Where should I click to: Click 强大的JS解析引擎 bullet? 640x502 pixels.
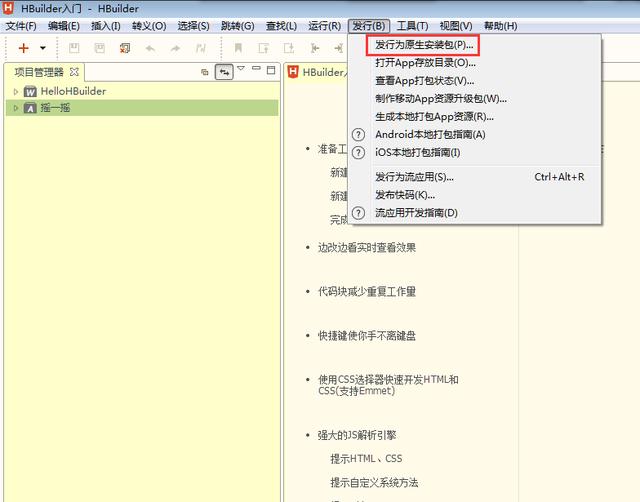click(x=357, y=435)
